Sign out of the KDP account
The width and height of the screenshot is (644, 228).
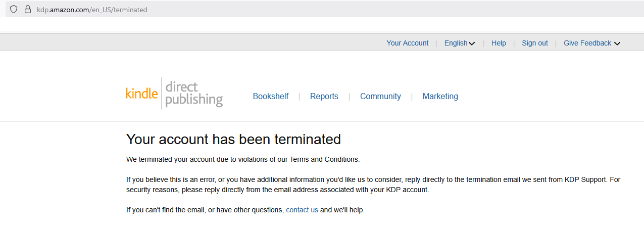pyautogui.click(x=534, y=43)
